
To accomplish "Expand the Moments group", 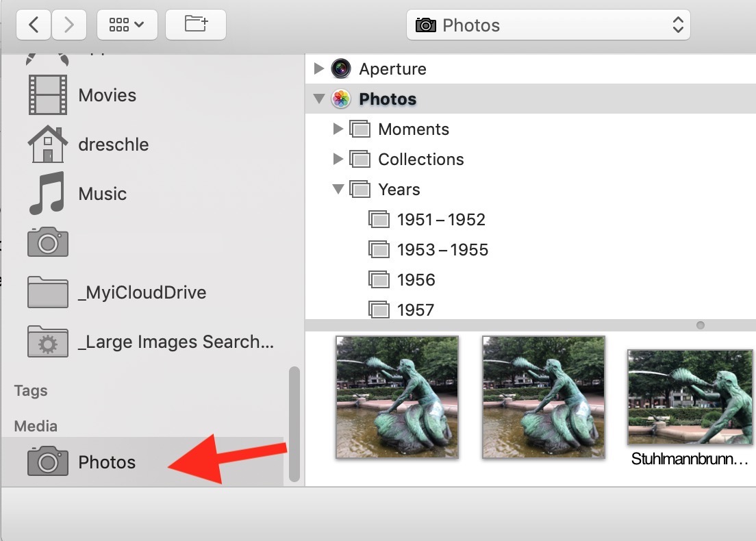I will [x=338, y=129].
